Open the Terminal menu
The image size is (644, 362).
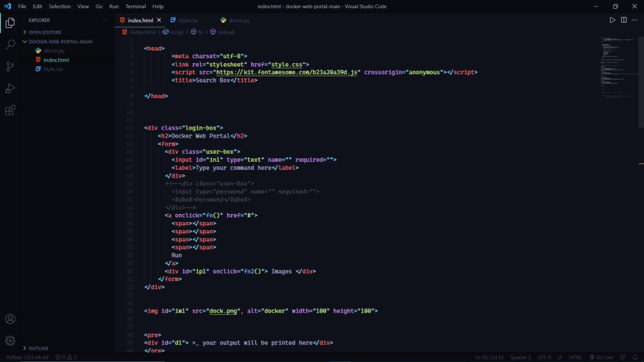135,6
